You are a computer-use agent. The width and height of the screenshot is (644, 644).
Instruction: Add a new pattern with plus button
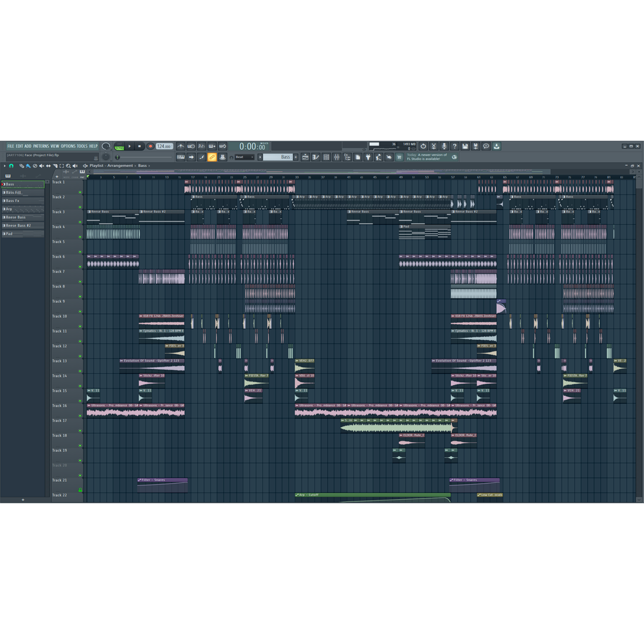[x=296, y=157]
